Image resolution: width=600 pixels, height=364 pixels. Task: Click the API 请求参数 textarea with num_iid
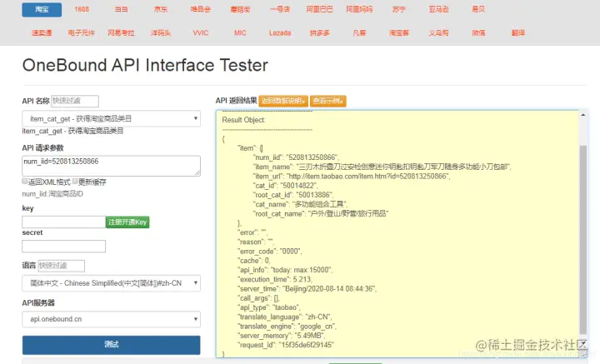click(x=111, y=166)
